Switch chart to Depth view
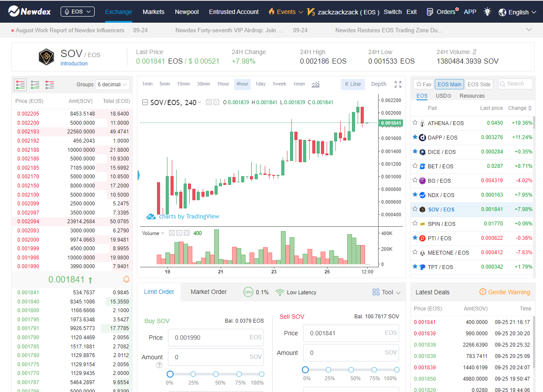This screenshot has height=392, width=543. (379, 84)
